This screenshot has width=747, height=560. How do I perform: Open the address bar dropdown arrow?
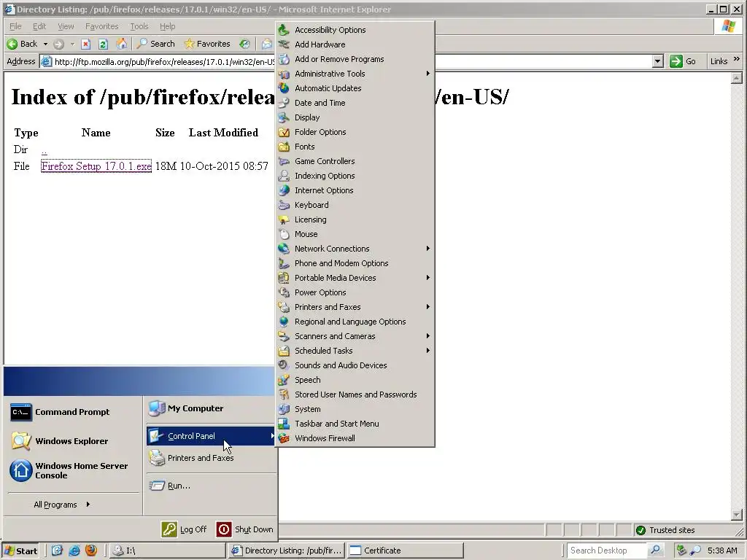tap(657, 61)
